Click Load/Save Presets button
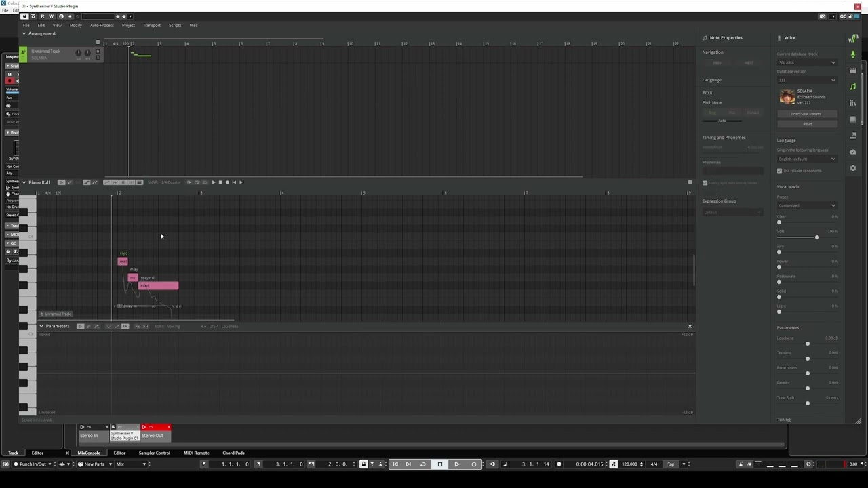 pyautogui.click(x=807, y=114)
